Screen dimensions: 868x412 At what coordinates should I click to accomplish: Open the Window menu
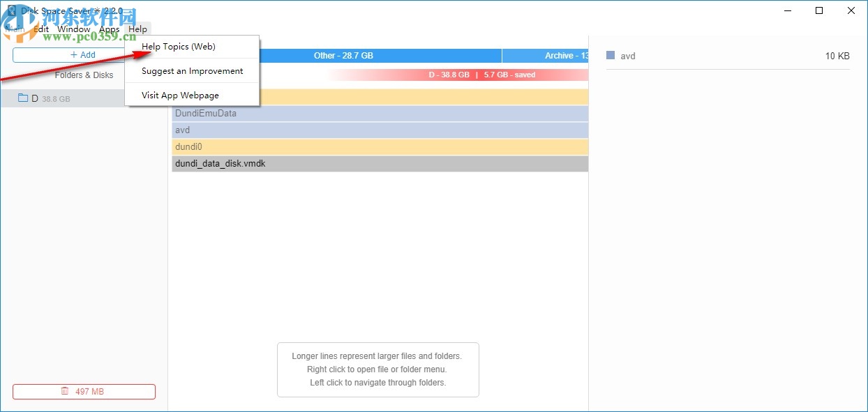[73, 29]
